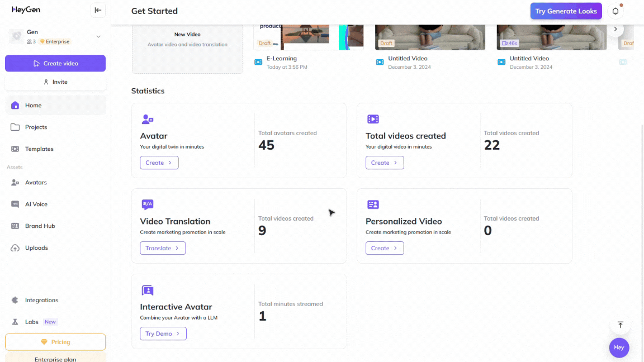Open Templates in sidebar
Screen dimensions: 644x362
(55, 149)
